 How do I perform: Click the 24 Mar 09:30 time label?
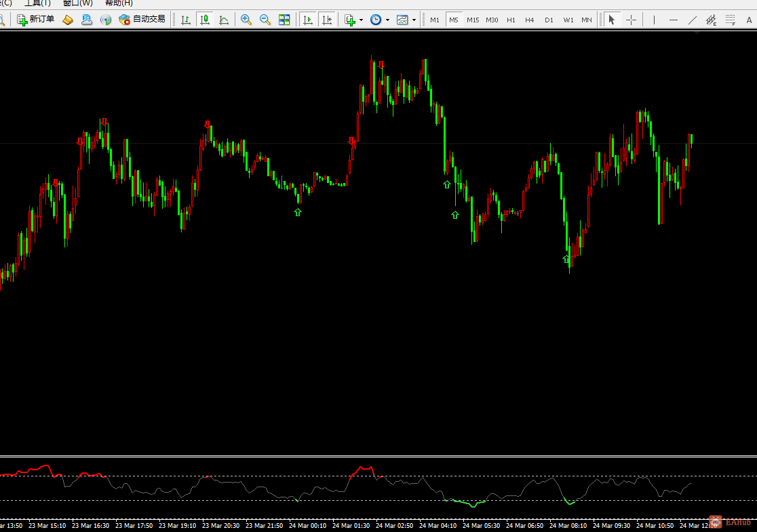point(612,525)
